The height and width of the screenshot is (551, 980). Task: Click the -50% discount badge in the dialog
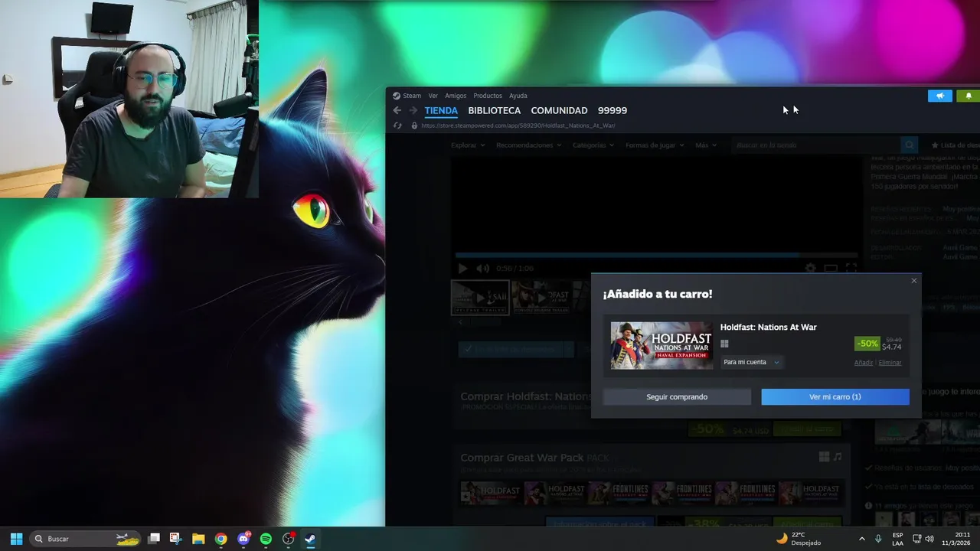[x=867, y=344]
